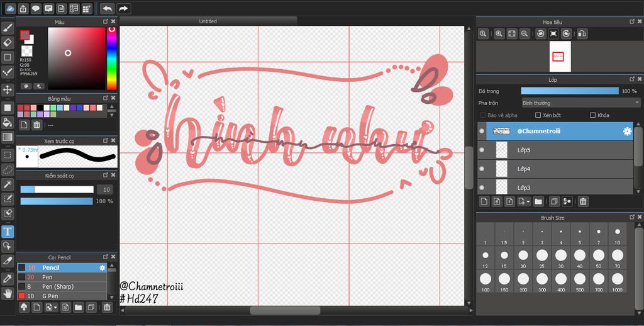Select the Move tool
The width and height of the screenshot is (644, 326).
pyautogui.click(x=8, y=89)
